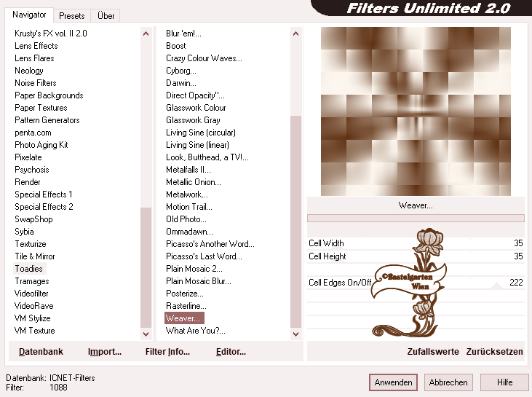Choose the Posterize... filter
The height and width of the screenshot is (397, 532).
[x=185, y=294]
